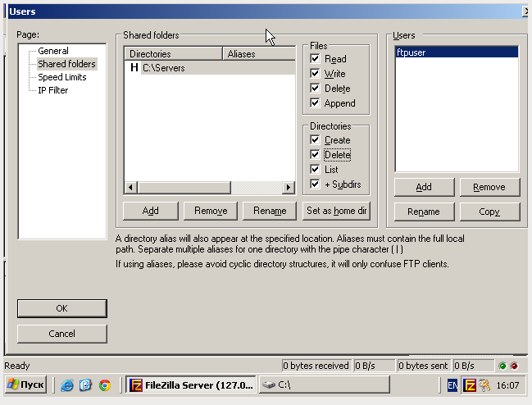The width and height of the screenshot is (532, 405).
Task: Go to the IP Filter page
Action: click(x=53, y=90)
